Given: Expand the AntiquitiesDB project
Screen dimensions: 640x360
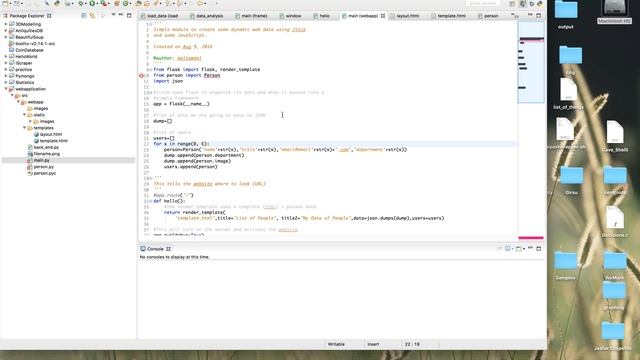Looking at the screenshot, I should click(x=6, y=31).
